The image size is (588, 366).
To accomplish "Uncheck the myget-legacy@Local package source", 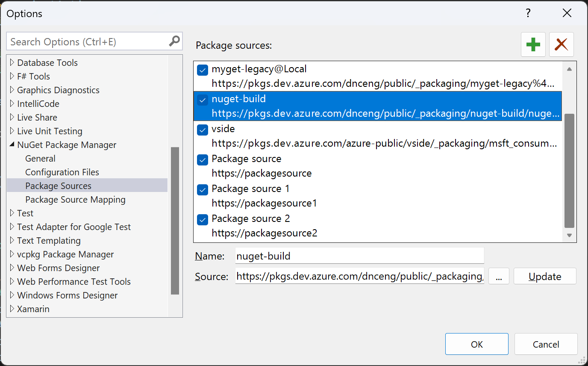I will (202, 70).
